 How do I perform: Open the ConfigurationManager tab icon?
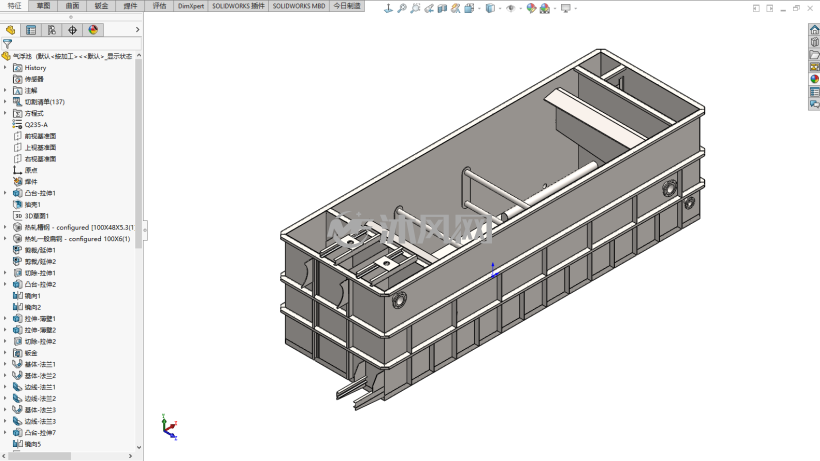coord(52,30)
